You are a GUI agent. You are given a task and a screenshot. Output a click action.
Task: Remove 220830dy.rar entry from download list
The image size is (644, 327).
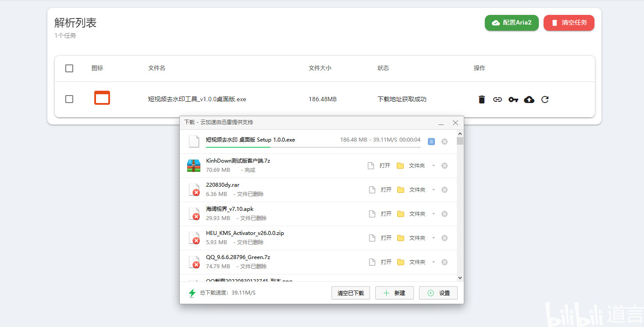pos(445,190)
